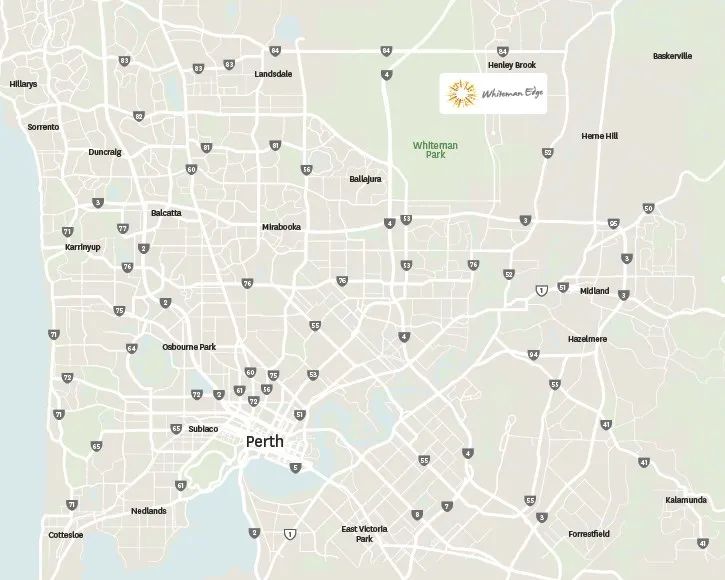The height and width of the screenshot is (580, 725).
Task: Click the route 77 shield marker
Action: click(x=123, y=228)
